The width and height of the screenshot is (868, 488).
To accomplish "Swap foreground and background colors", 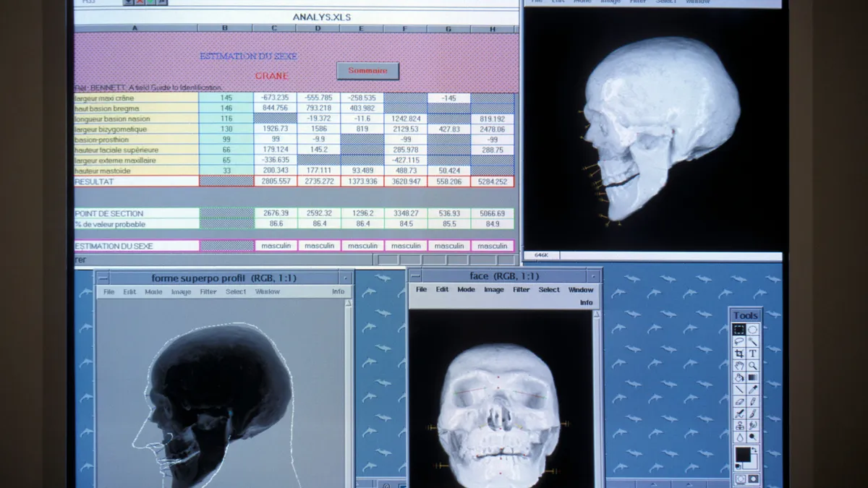I will [x=754, y=449].
